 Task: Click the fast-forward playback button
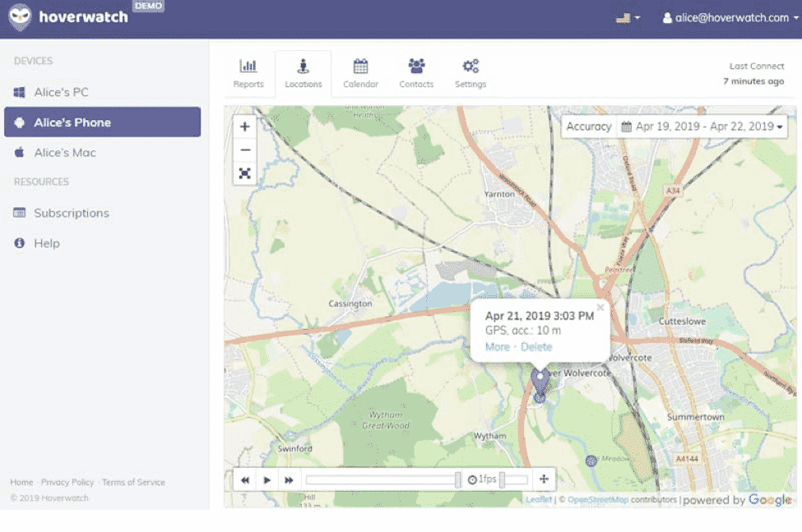(289, 480)
